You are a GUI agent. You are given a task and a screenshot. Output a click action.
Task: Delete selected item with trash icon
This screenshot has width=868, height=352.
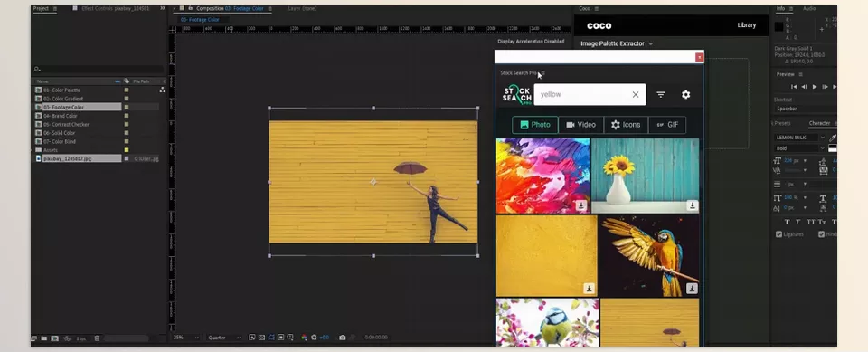97,338
